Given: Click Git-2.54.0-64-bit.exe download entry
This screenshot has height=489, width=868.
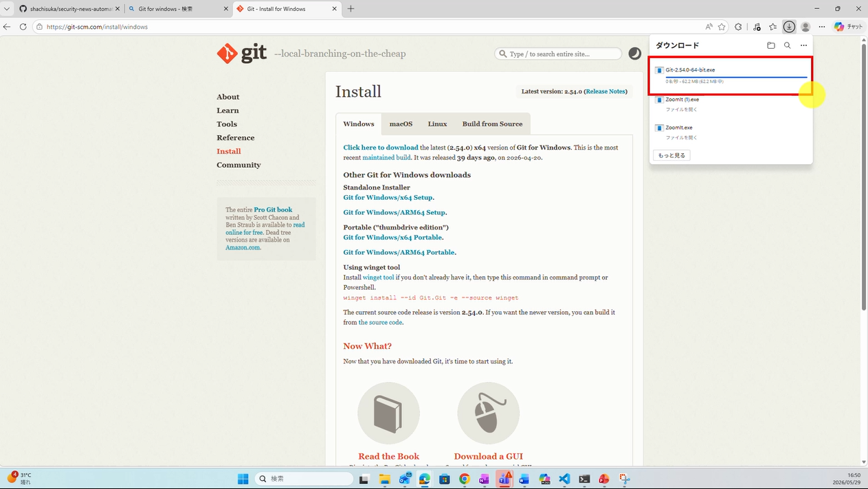Looking at the screenshot, I should tap(690, 70).
